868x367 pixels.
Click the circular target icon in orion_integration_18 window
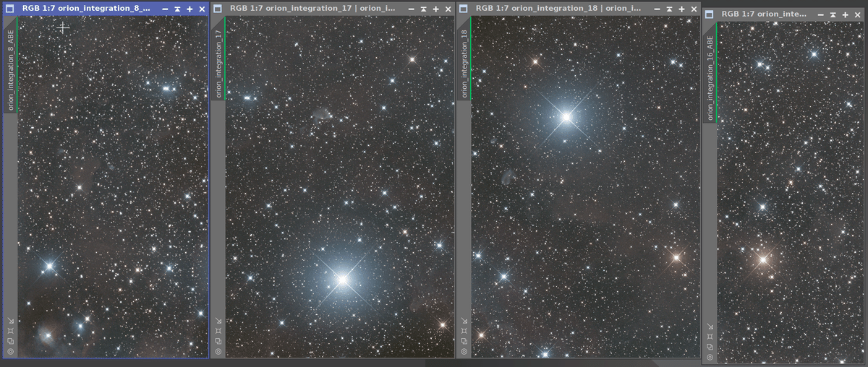[x=464, y=351]
